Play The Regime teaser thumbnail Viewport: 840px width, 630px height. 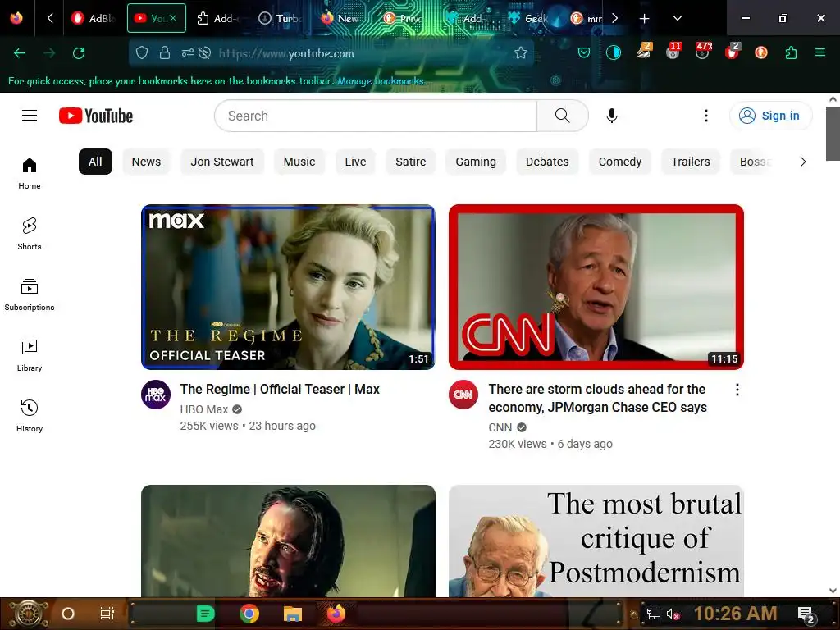(x=288, y=287)
